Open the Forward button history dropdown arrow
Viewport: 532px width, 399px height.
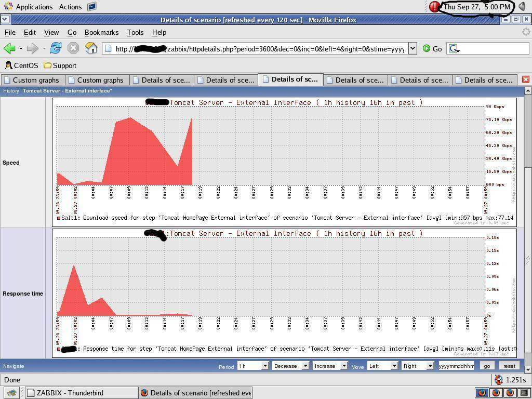pyautogui.click(x=44, y=48)
